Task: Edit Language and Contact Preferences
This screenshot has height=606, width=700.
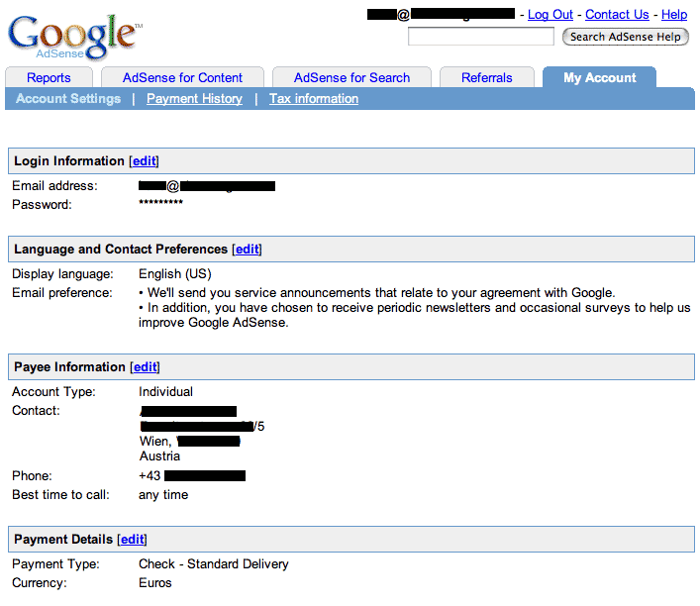Action: [248, 250]
